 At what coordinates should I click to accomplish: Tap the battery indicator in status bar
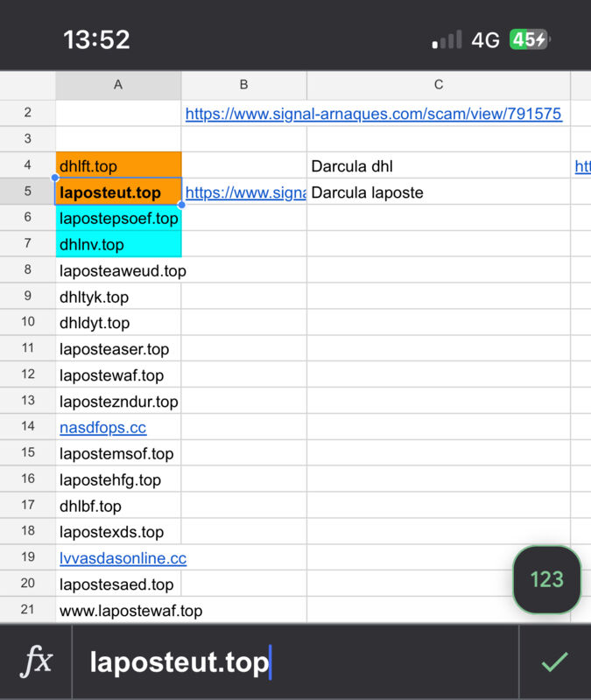[x=531, y=39]
